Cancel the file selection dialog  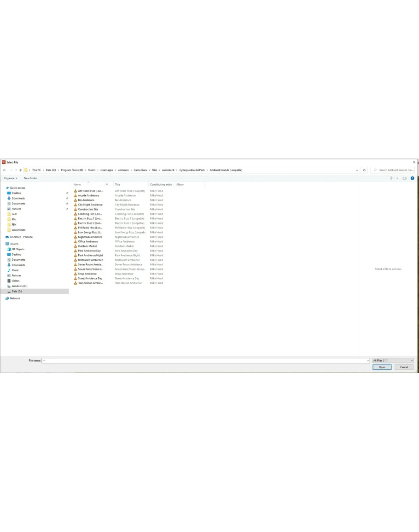tap(404, 367)
